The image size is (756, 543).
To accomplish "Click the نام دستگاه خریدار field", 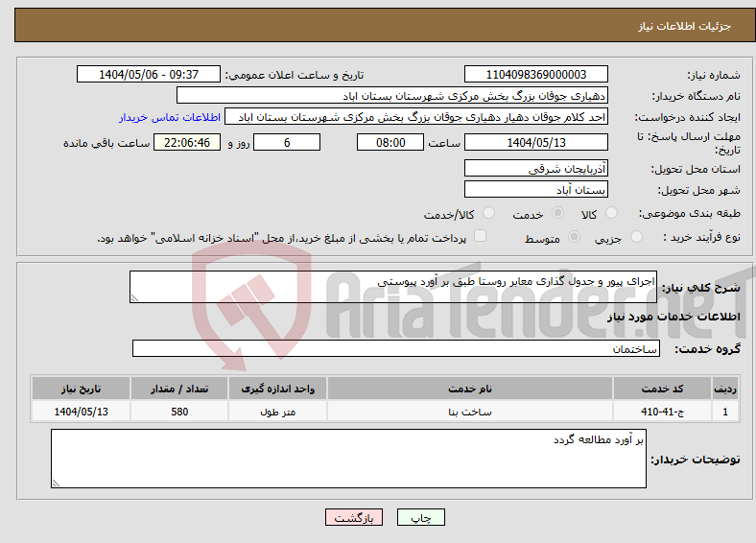I will (392, 96).
